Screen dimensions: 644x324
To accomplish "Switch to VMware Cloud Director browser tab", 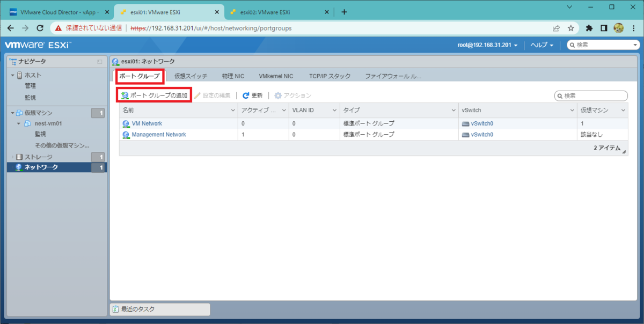I will click(59, 12).
